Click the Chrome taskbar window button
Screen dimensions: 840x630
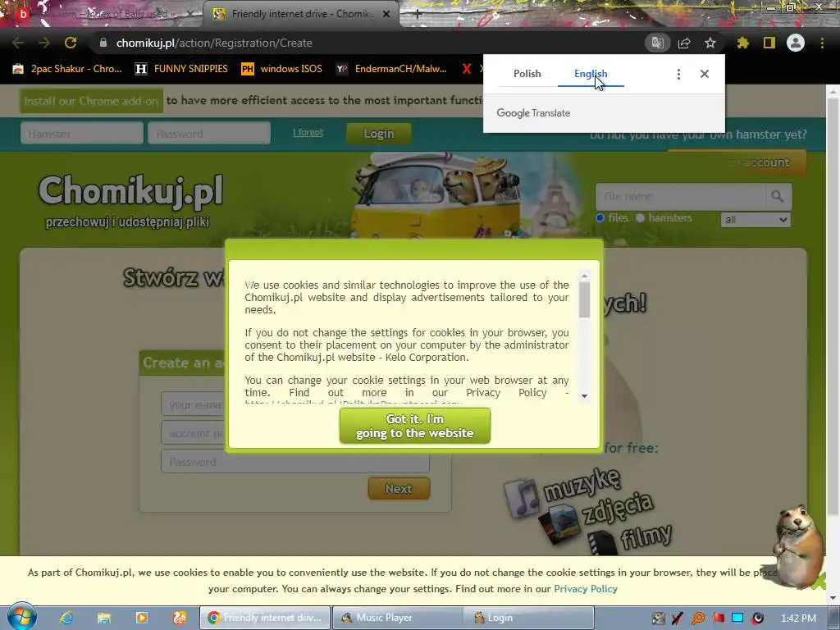tap(265, 618)
